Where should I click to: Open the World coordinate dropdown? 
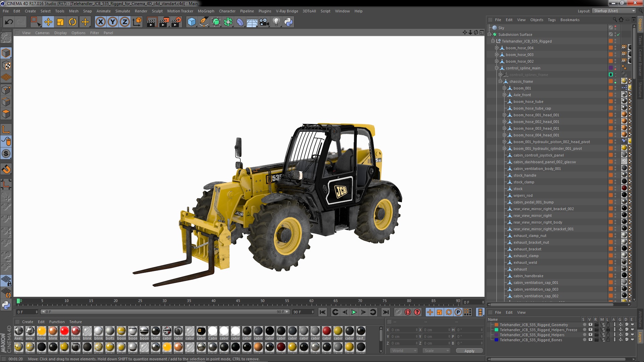[404, 351]
